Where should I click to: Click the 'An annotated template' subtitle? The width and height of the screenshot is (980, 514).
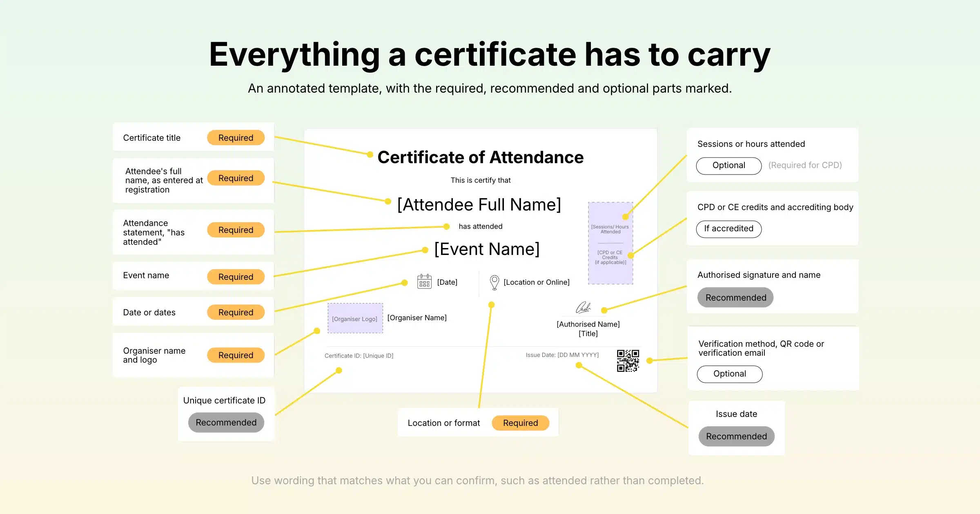pos(490,89)
